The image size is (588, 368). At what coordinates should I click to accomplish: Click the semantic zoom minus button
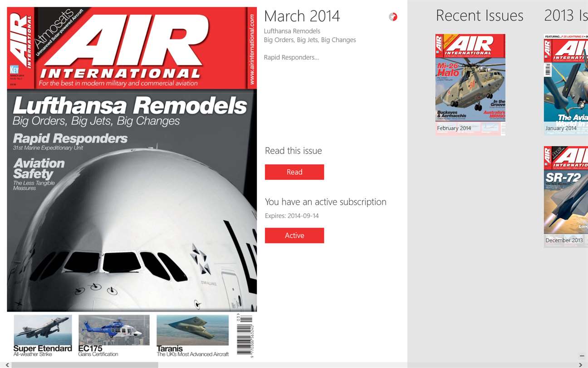(x=582, y=356)
